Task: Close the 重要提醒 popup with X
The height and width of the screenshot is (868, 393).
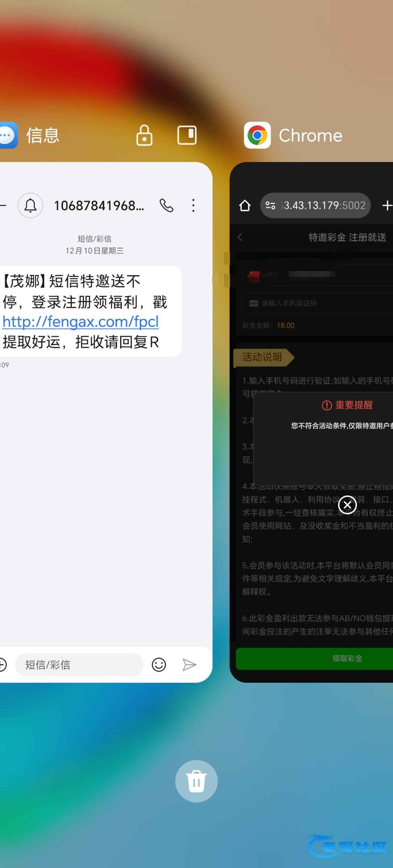Action: 347,505
